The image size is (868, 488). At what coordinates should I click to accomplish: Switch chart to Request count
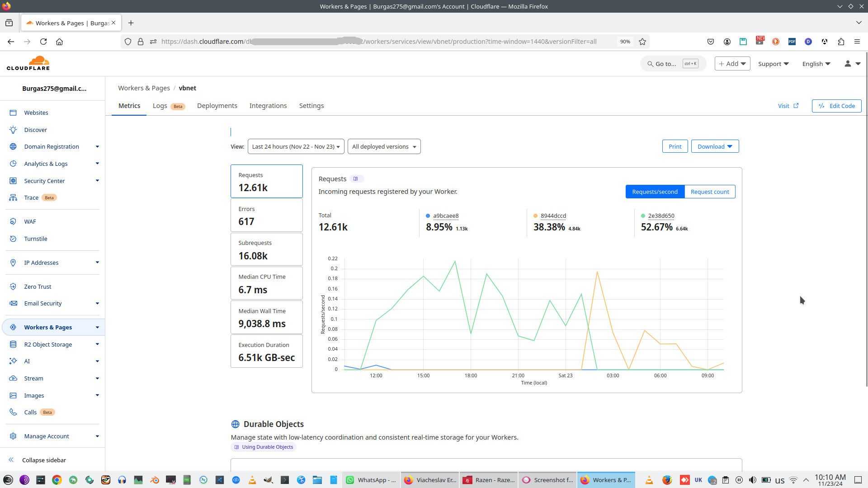[x=710, y=192]
